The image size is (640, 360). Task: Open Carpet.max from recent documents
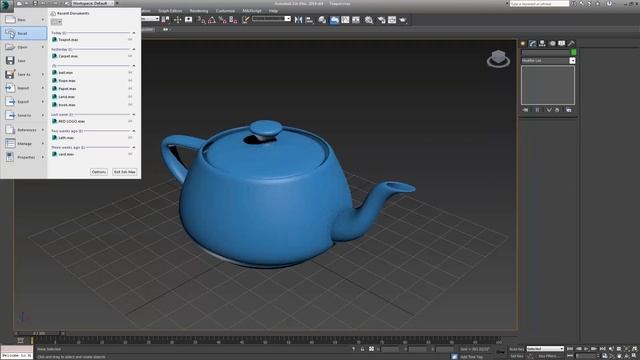(x=68, y=56)
